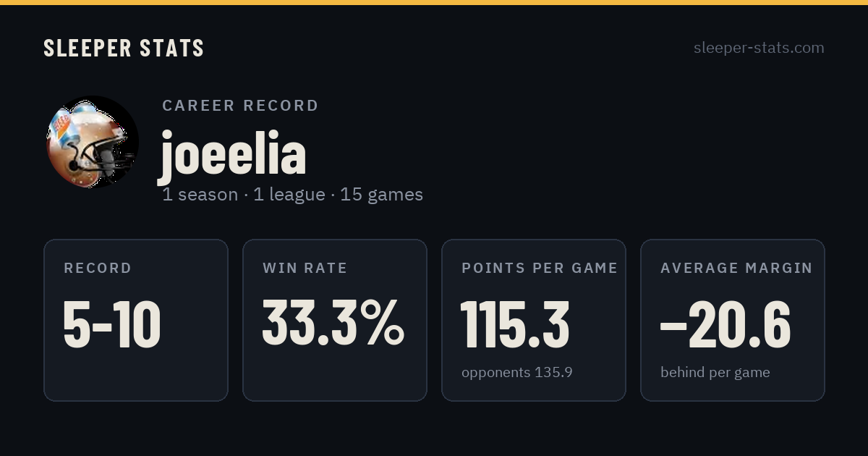Click the CAREER RECORD label

click(x=240, y=106)
